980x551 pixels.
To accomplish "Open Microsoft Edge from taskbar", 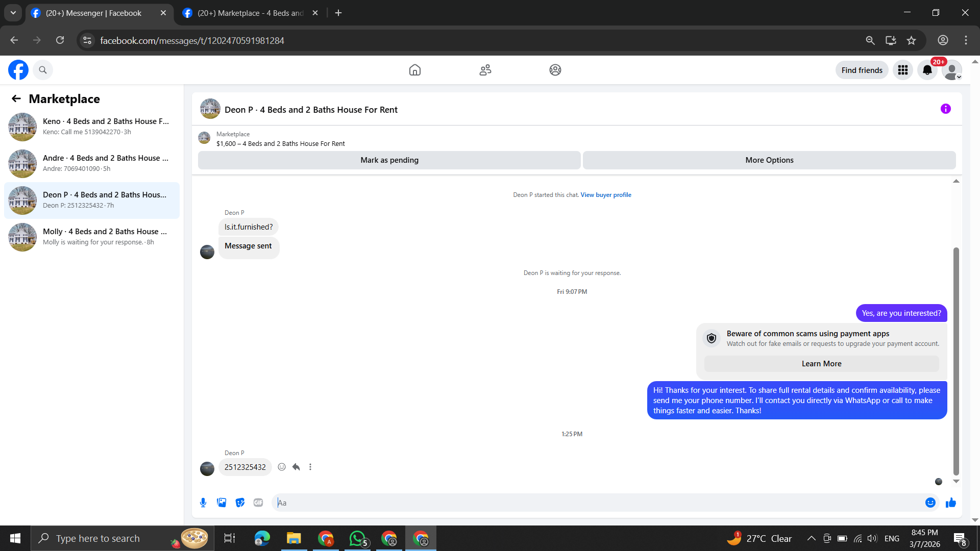I will (262, 538).
